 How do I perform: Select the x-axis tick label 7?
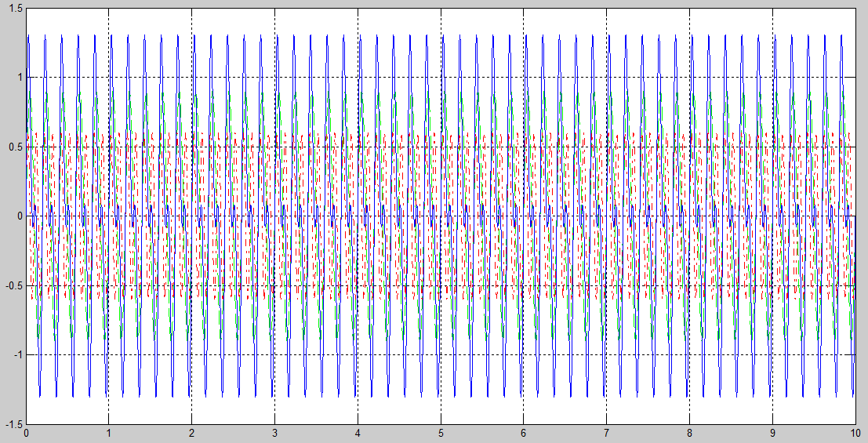pos(606,433)
